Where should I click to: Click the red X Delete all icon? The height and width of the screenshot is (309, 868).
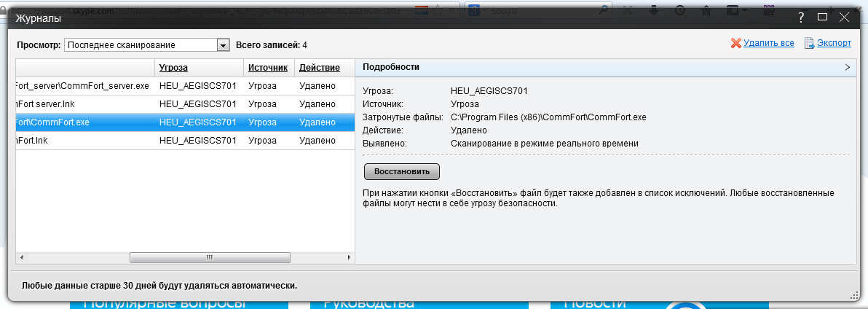[735, 44]
